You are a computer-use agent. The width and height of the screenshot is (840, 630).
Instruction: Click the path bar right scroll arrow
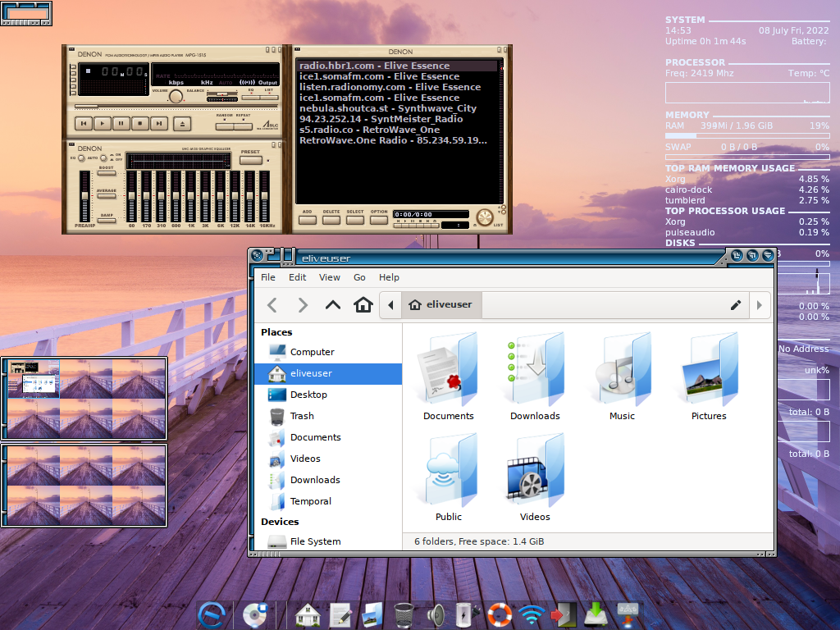tap(759, 305)
